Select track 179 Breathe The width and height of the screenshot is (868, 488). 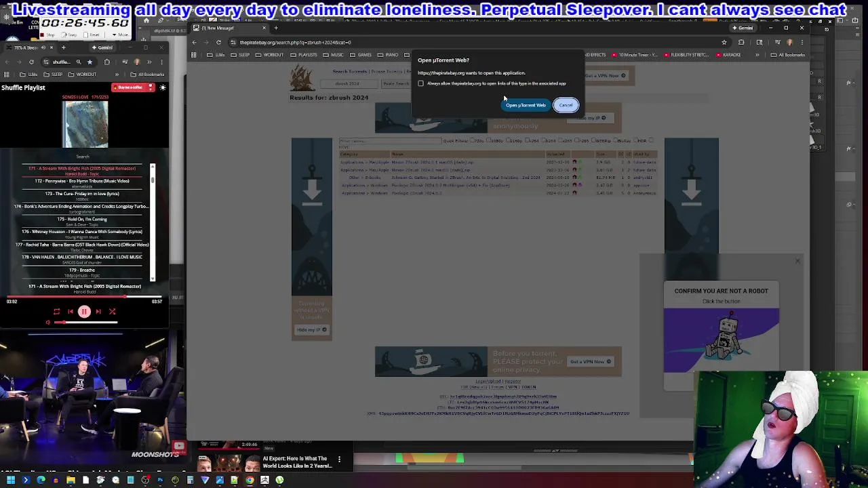tap(82, 272)
